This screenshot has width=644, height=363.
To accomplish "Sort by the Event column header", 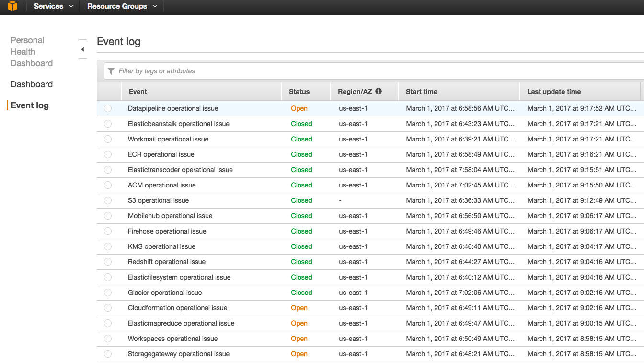I will click(x=138, y=92).
